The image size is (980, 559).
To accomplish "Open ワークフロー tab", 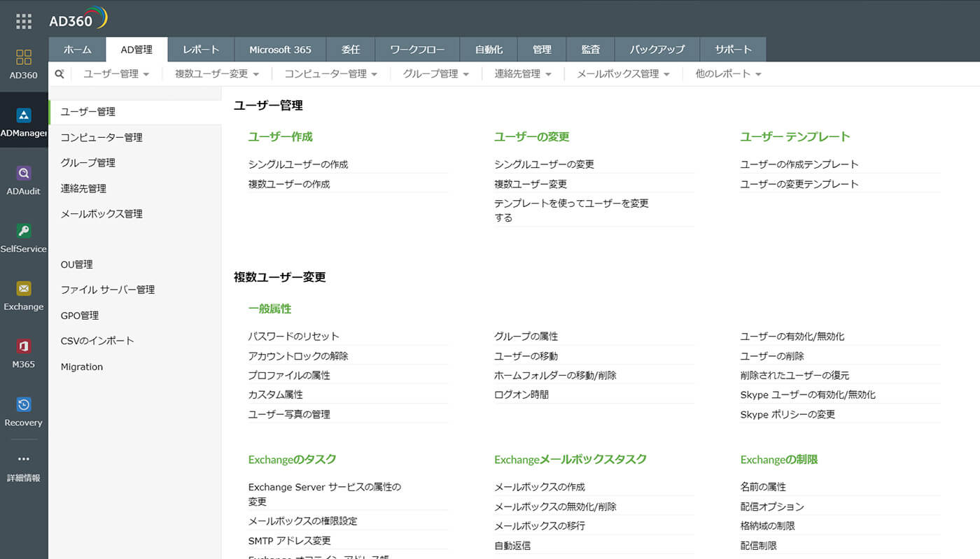I will pyautogui.click(x=417, y=50).
